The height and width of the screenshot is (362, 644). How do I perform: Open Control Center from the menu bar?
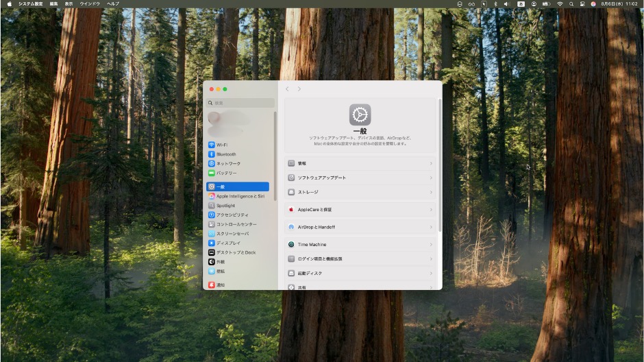pyautogui.click(x=582, y=3)
